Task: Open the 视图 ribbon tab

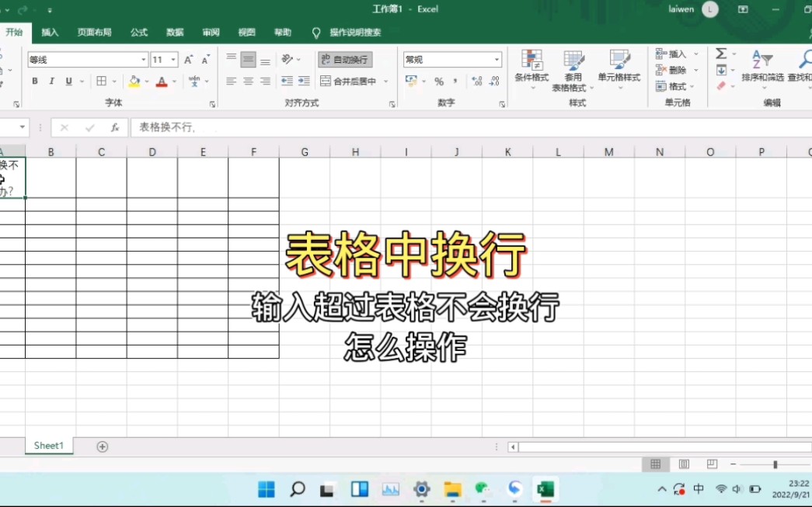Action: (x=246, y=32)
